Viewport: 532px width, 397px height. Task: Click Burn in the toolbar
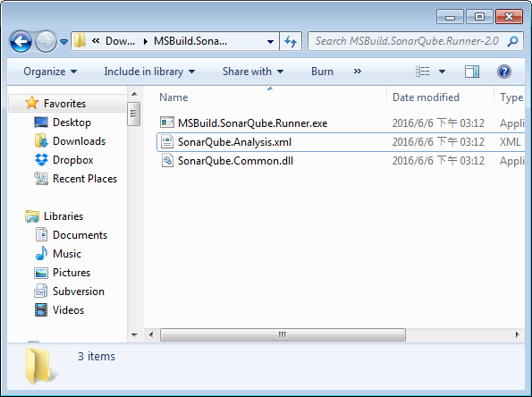(322, 72)
